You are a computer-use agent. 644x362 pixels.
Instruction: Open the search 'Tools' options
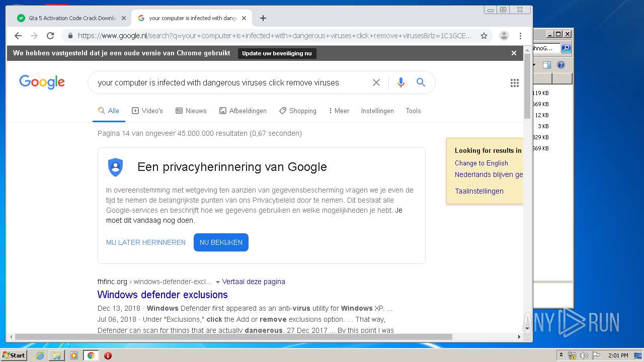click(x=413, y=111)
